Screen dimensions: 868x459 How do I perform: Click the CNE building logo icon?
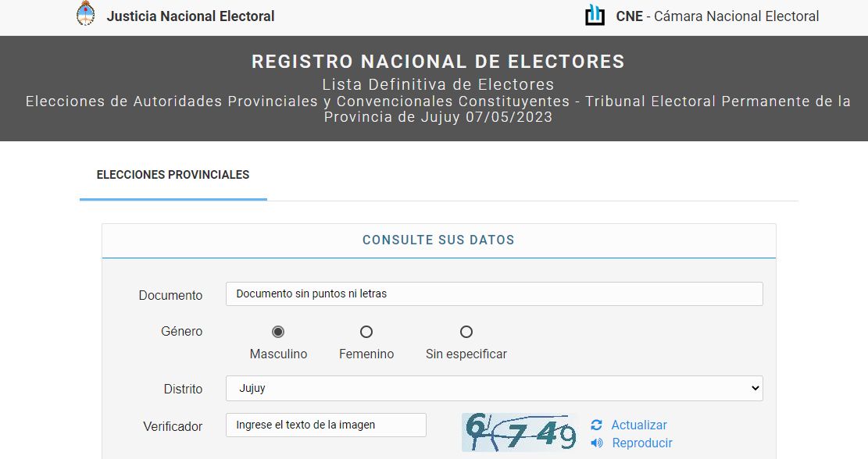595,15
